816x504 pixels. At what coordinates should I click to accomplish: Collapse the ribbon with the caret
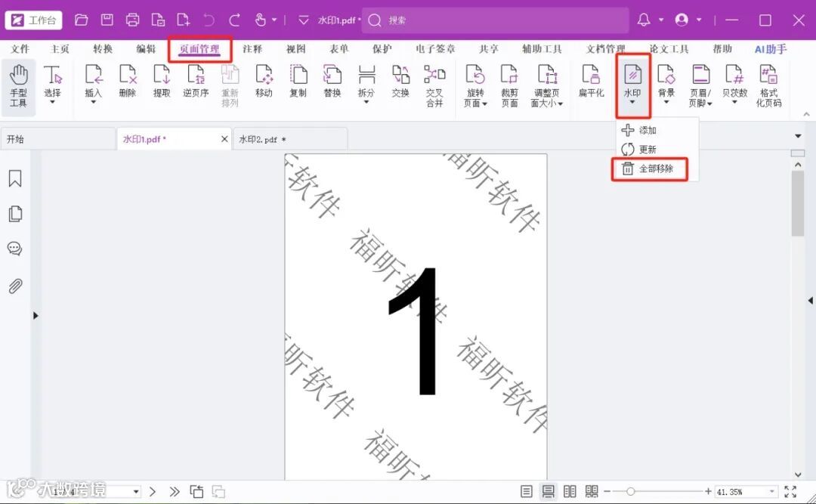click(x=807, y=114)
